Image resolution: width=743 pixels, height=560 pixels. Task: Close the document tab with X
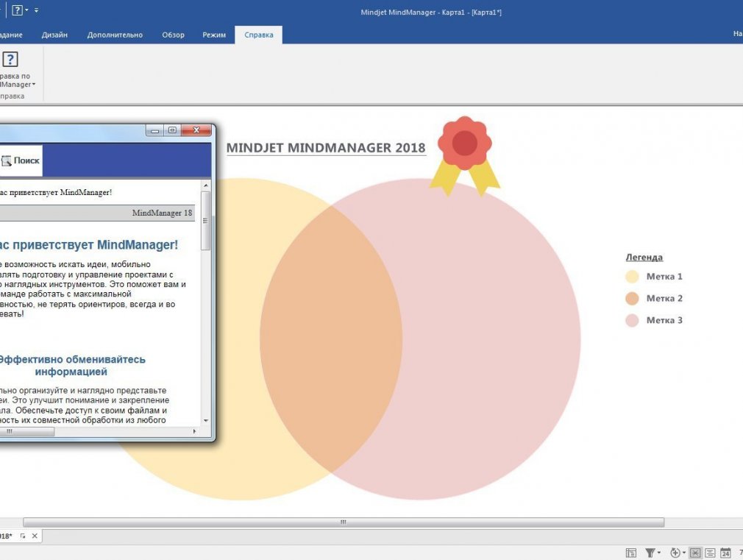point(35,536)
